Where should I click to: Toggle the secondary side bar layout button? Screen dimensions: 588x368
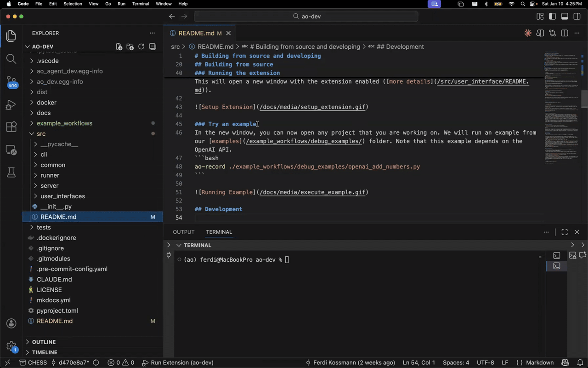577,17
